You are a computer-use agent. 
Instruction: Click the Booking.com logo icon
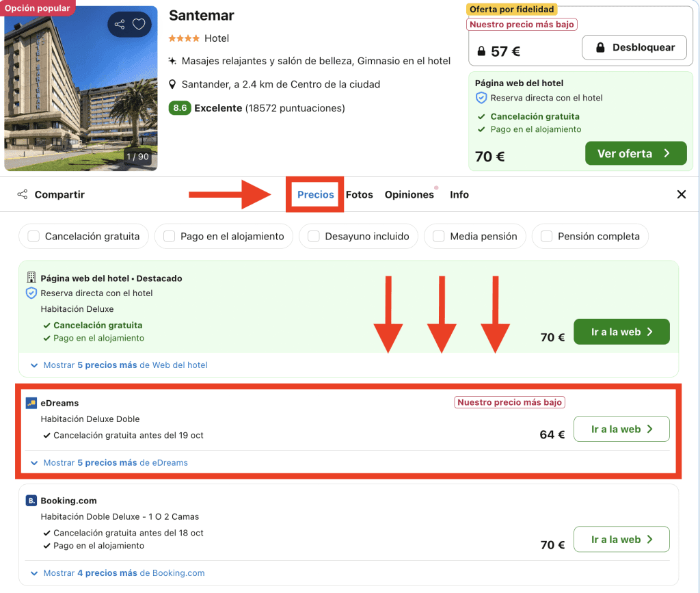[31, 501]
